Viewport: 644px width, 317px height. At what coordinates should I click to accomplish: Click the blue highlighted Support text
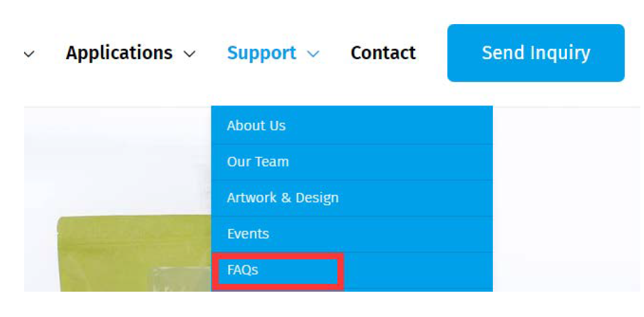click(262, 53)
